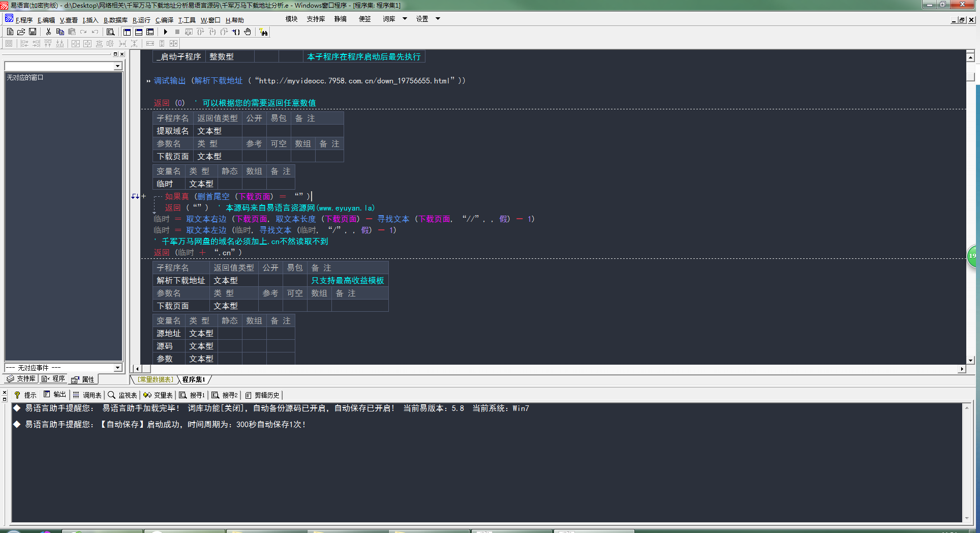This screenshot has height=533, width=980.
Task: Open the C.编译 menu
Action: tap(164, 20)
